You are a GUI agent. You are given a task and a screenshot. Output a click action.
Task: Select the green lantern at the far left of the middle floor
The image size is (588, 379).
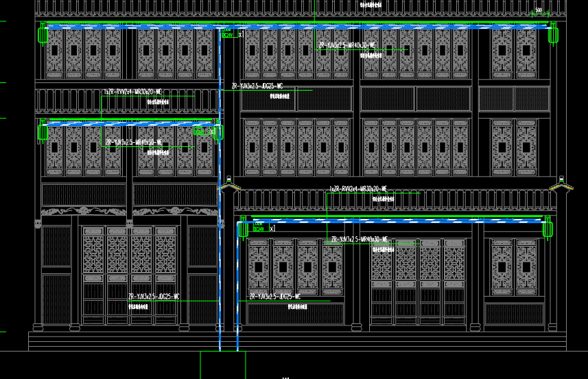pos(43,132)
